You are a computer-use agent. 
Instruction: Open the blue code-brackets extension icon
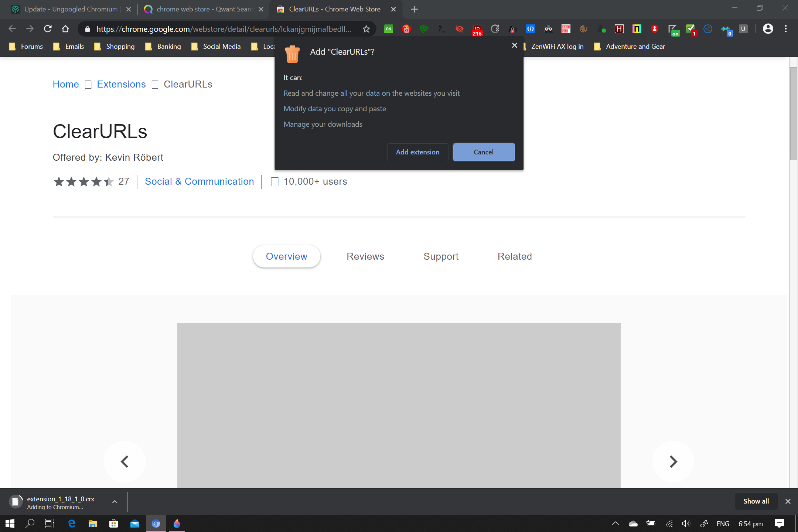[530, 29]
